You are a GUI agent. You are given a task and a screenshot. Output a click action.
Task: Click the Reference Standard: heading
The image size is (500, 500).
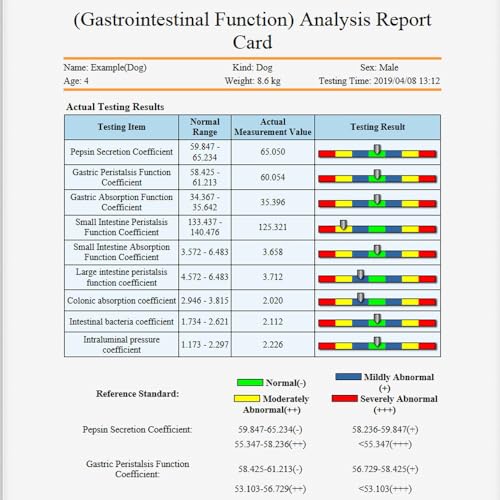coord(137,394)
